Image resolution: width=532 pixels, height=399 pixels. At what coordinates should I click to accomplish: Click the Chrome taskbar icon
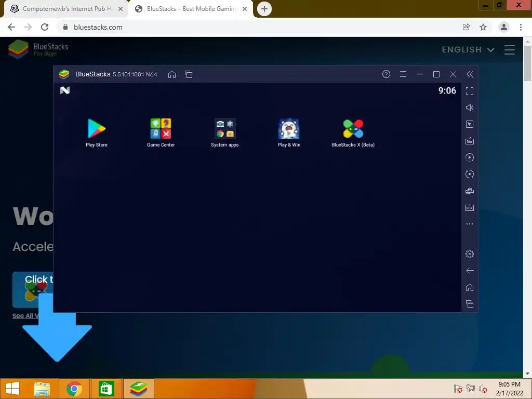(x=74, y=389)
